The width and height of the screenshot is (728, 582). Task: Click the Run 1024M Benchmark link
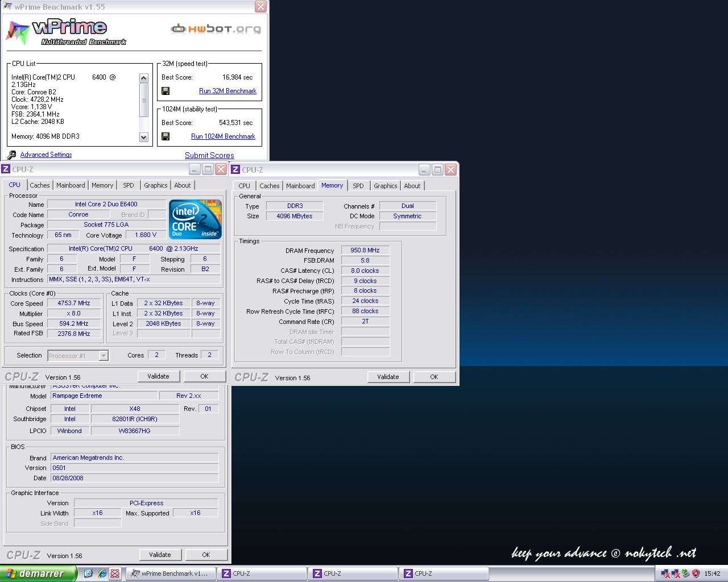pos(223,136)
